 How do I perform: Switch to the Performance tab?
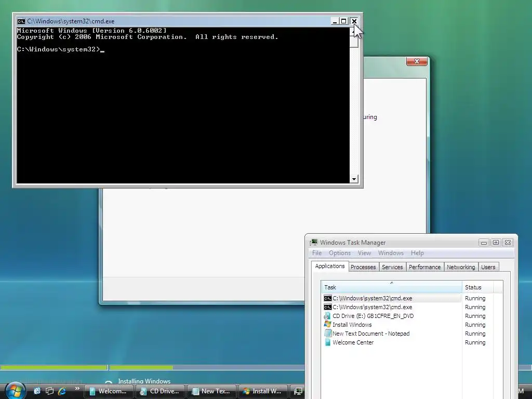pyautogui.click(x=425, y=267)
